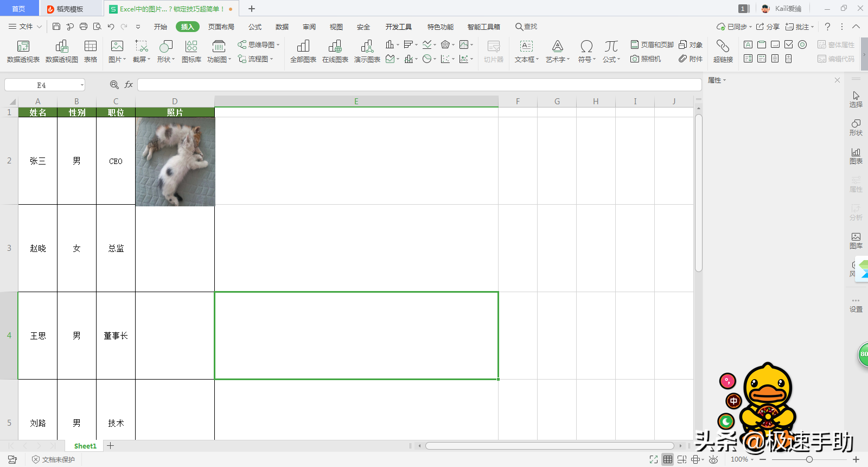Enter full screen view from the status bar

coord(654,459)
